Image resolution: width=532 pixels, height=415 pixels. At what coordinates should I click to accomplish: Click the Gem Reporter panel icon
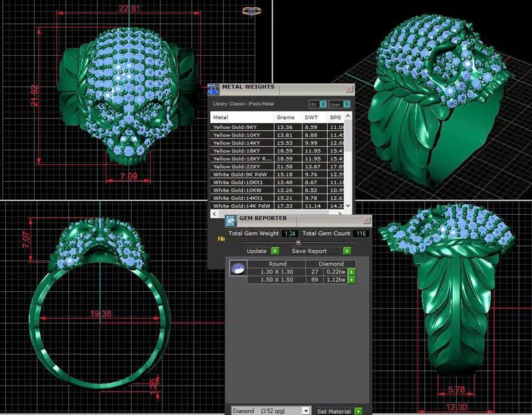230,220
